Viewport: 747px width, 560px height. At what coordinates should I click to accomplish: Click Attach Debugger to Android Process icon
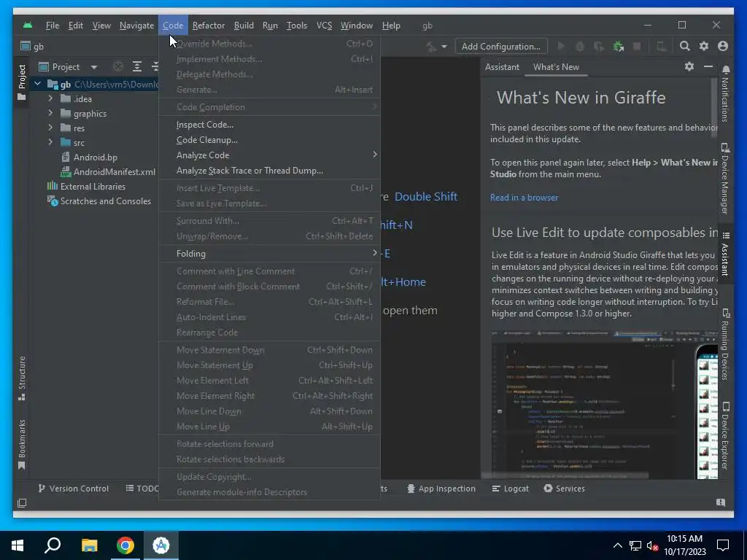click(x=619, y=46)
